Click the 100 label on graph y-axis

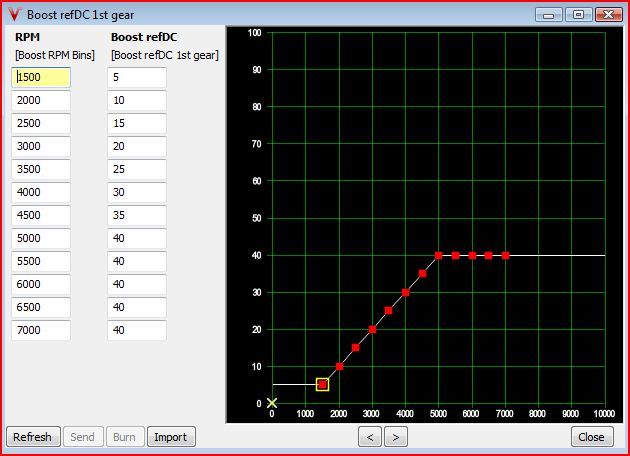pyautogui.click(x=255, y=33)
